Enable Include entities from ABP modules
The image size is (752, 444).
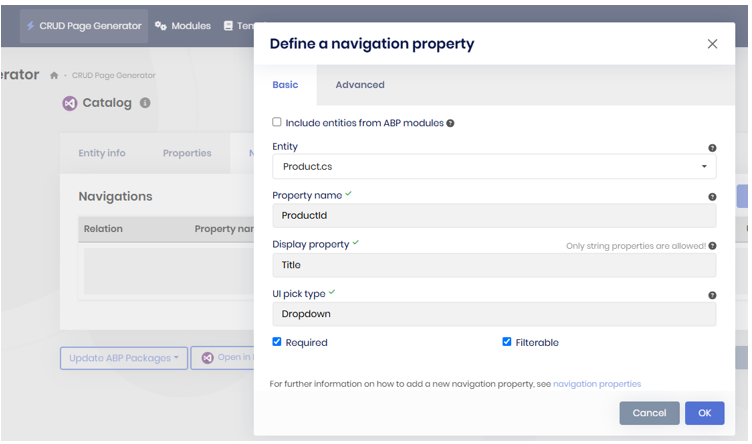coord(277,123)
